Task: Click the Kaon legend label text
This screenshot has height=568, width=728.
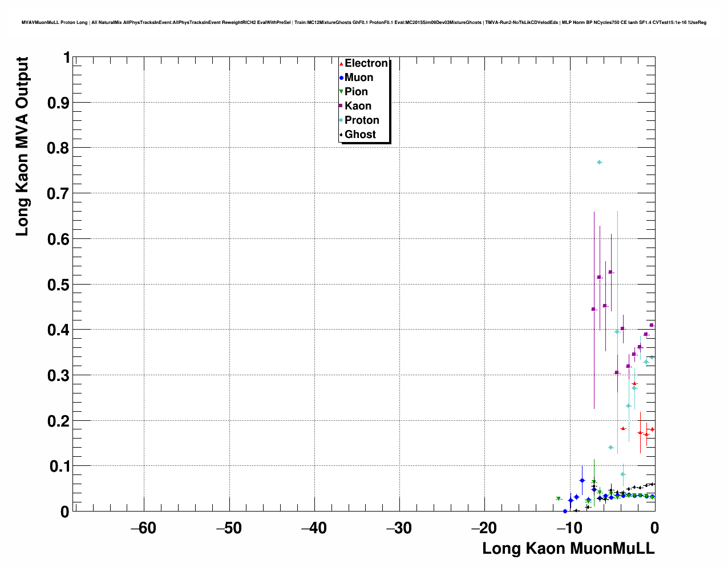Action: (358, 106)
